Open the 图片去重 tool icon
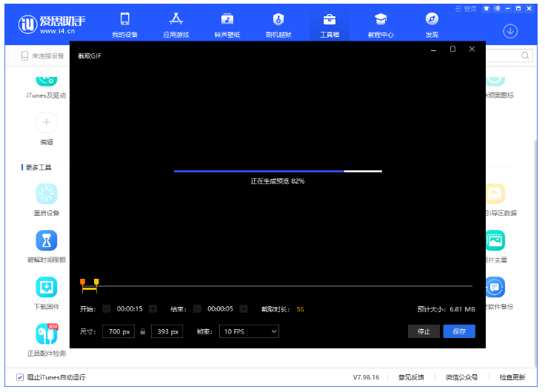 click(495, 240)
